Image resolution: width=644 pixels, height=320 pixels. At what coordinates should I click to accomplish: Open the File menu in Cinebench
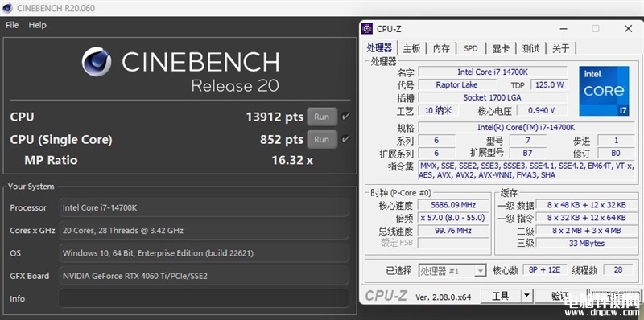[12, 25]
